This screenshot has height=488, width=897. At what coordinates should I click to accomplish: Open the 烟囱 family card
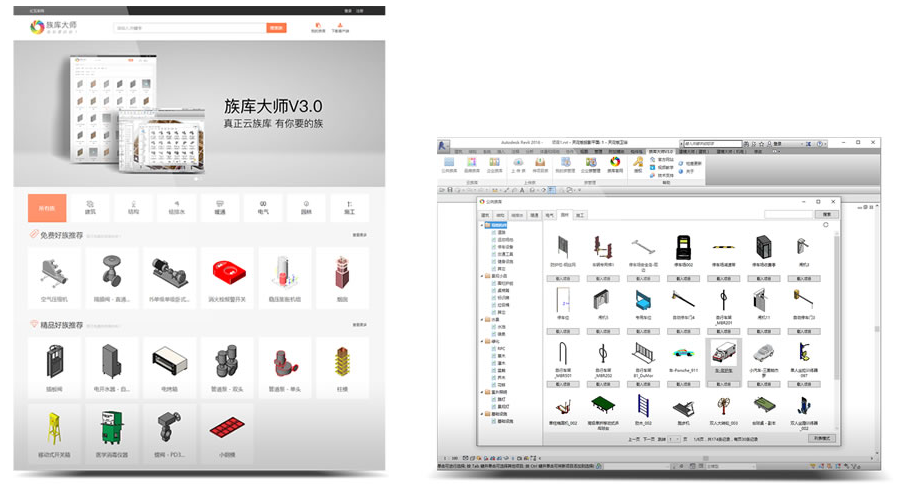(342, 278)
